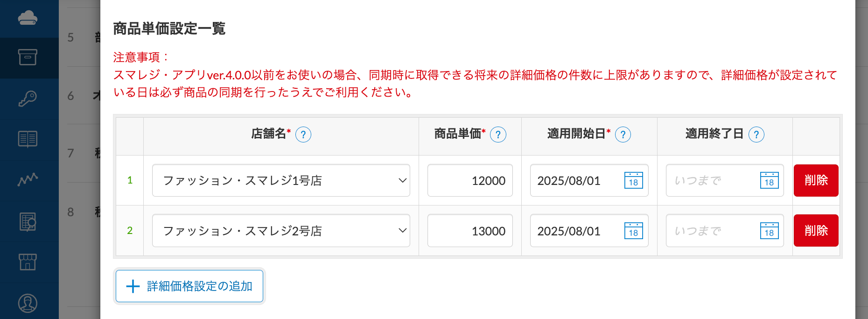Click help icon beside 適用終了日
This screenshot has height=319, width=868.
[x=756, y=135]
